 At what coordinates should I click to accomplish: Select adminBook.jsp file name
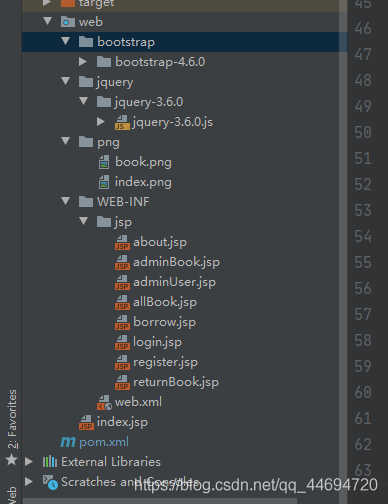pos(176,262)
